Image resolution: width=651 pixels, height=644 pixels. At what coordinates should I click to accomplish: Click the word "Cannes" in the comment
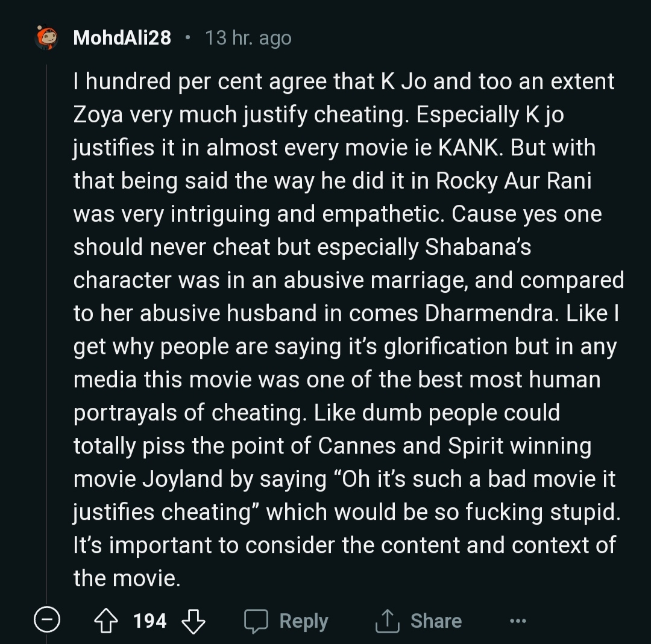coord(356,446)
